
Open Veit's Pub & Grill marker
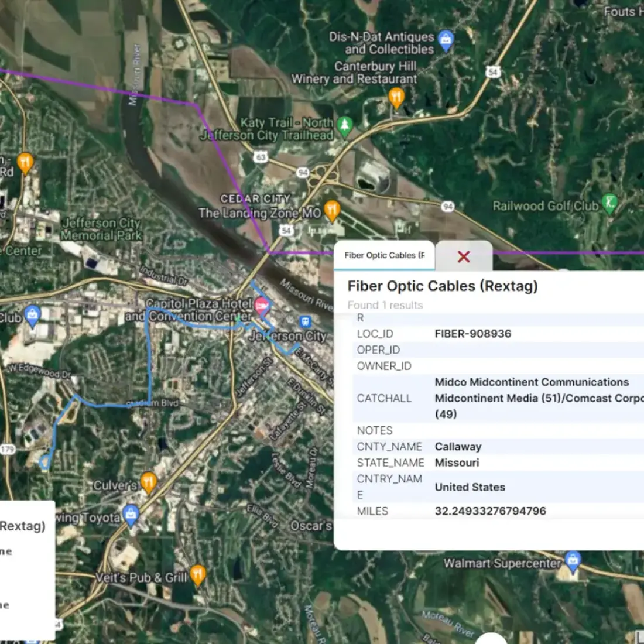click(198, 575)
